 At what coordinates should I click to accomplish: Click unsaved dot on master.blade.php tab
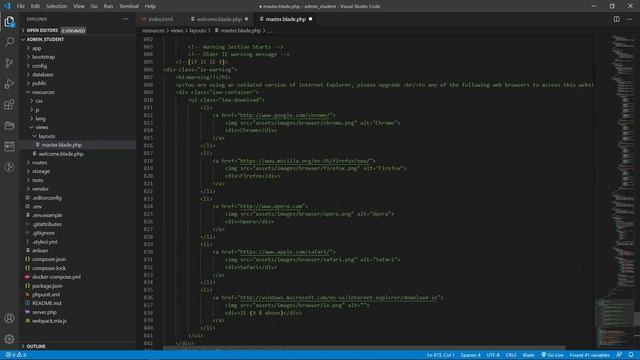pyautogui.click(x=311, y=19)
